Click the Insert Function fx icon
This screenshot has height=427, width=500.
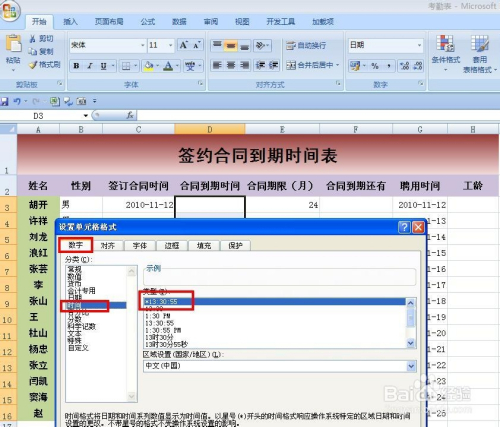pyautogui.click(x=130, y=115)
